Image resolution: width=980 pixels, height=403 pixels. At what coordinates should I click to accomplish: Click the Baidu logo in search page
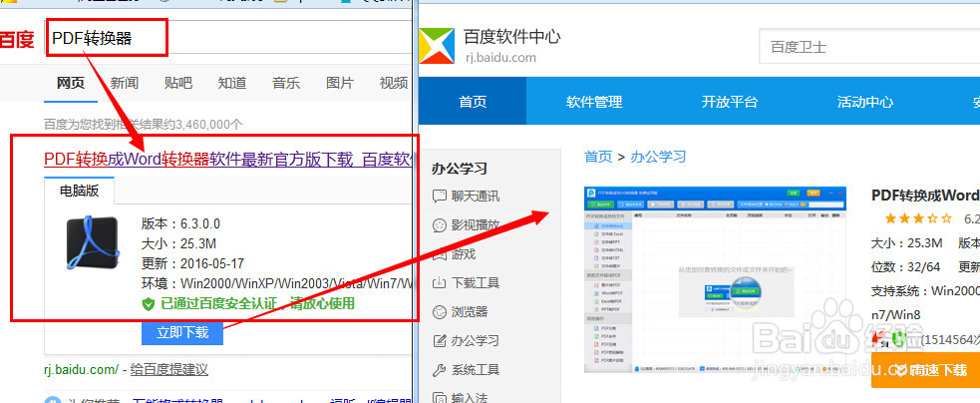tap(17, 40)
